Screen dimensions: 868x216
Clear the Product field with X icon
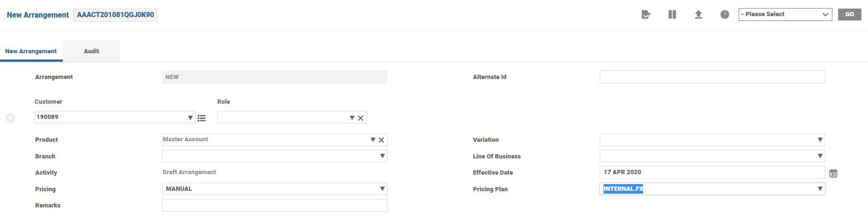tap(381, 140)
